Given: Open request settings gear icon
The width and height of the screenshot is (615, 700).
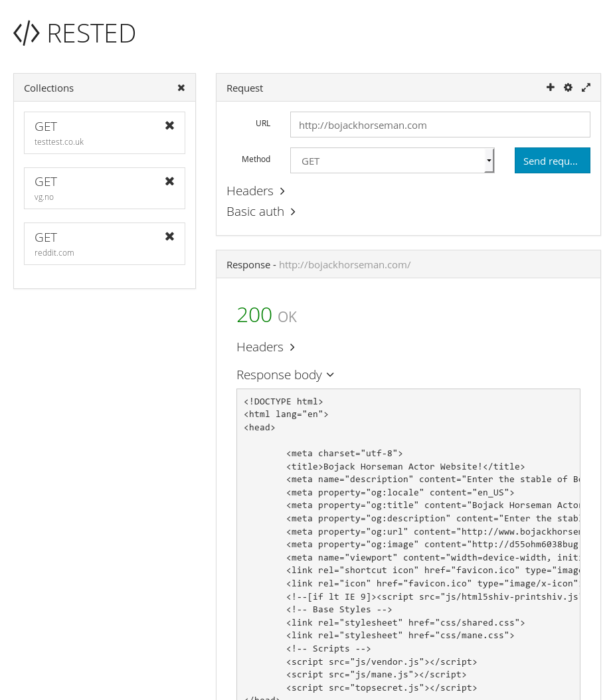Looking at the screenshot, I should pos(568,88).
